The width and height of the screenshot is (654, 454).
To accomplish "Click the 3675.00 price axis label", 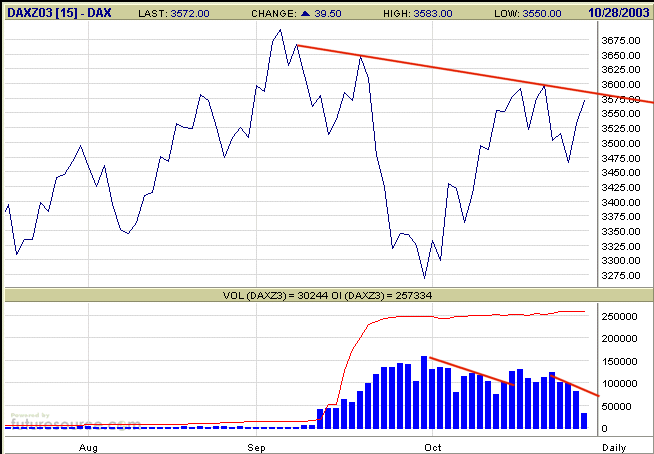I will tap(621, 40).
